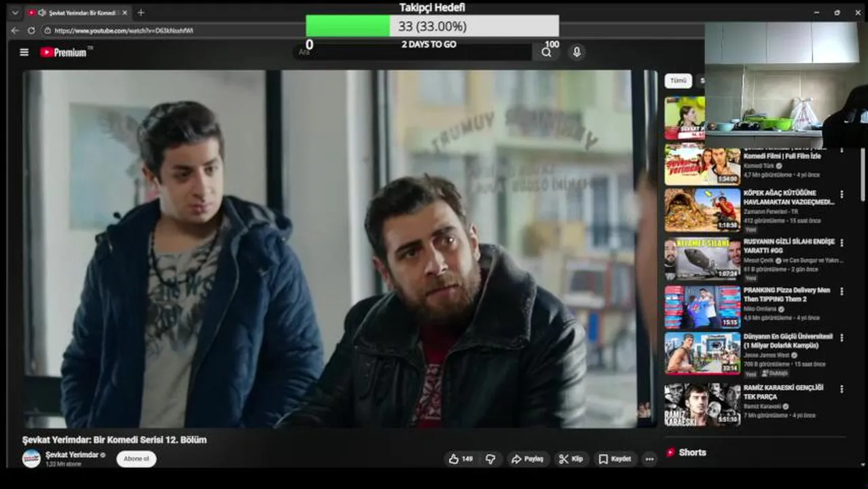Open the YouTube hamburger guide menu
The image size is (868, 489).
pos(24,52)
